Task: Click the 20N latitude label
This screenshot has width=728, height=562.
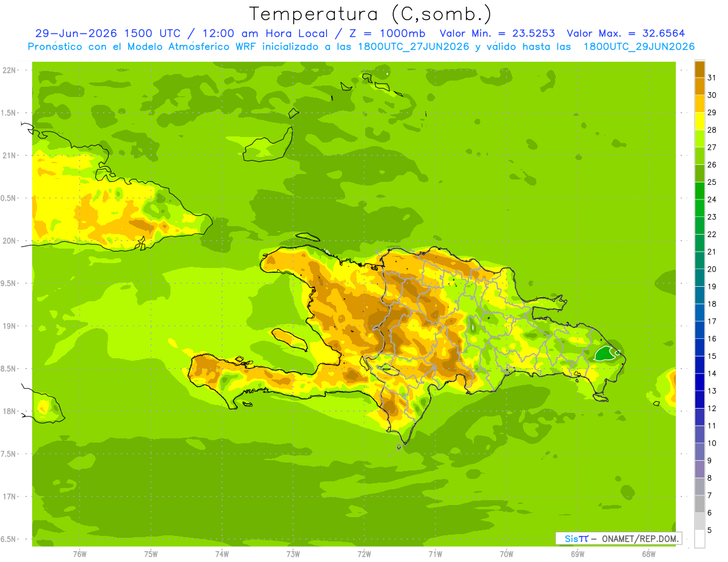Action: [10, 241]
